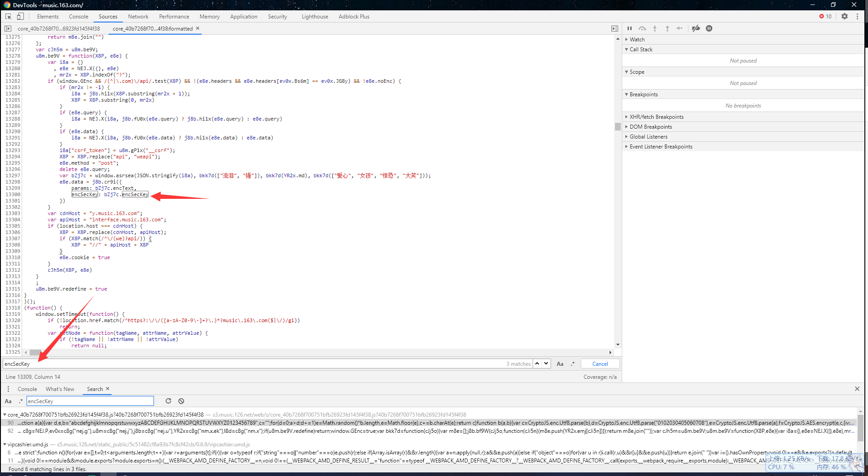Open the What's New drawer tab
The height and width of the screenshot is (476, 868).
(x=60, y=389)
